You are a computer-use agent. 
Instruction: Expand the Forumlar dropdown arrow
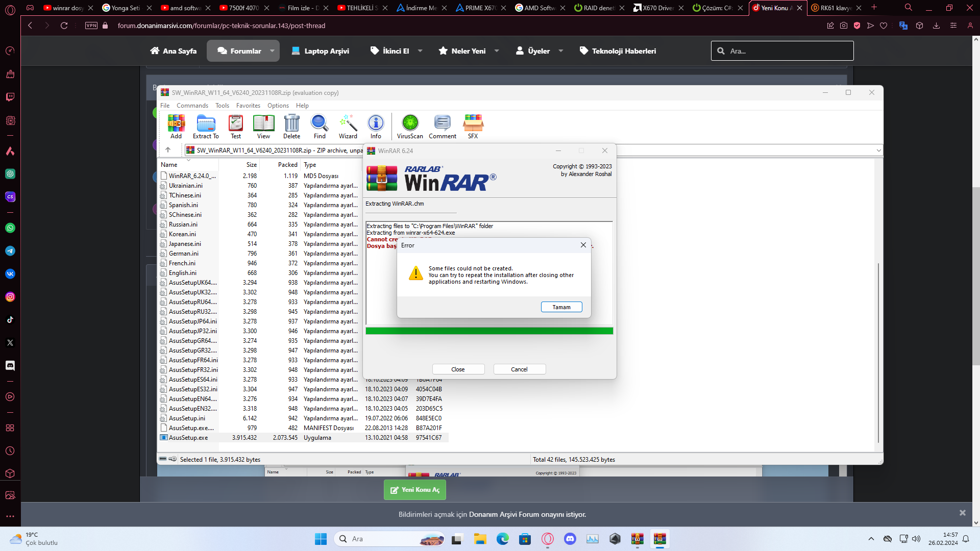click(272, 51)
